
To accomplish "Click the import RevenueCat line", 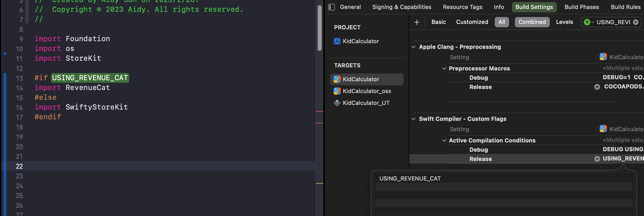I will coord(72,88).
